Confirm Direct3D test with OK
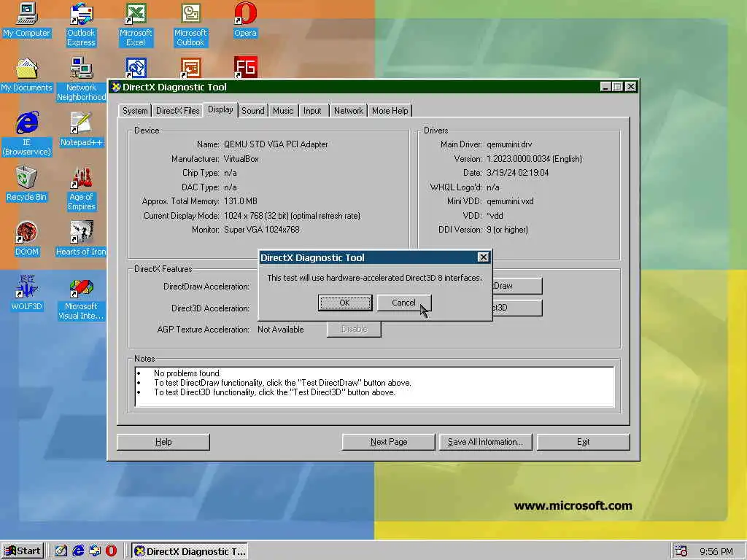This screenshot has height=560, width=747. coord(345,303)
